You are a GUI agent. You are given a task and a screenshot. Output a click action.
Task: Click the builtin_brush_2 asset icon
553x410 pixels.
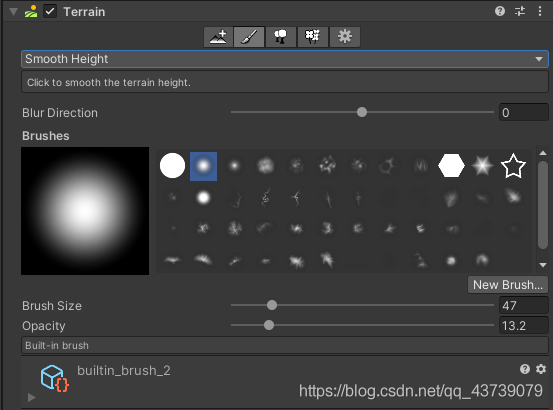click(x=55, y=378)
